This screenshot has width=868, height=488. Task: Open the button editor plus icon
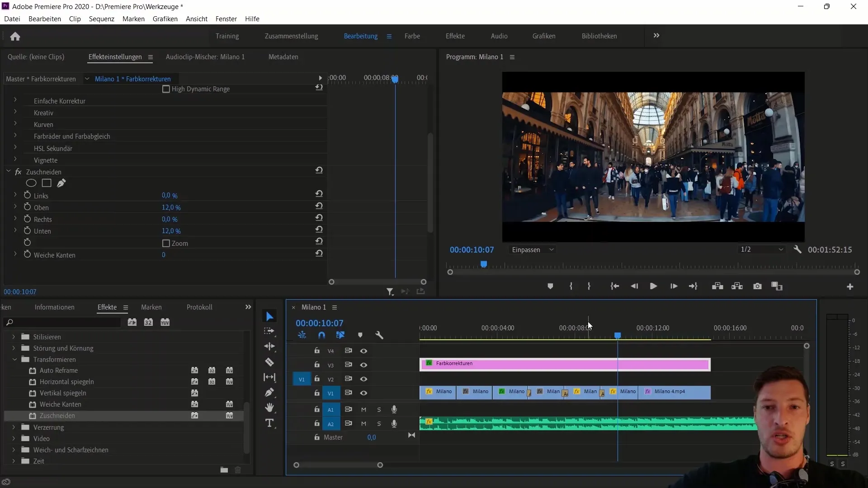850,287
